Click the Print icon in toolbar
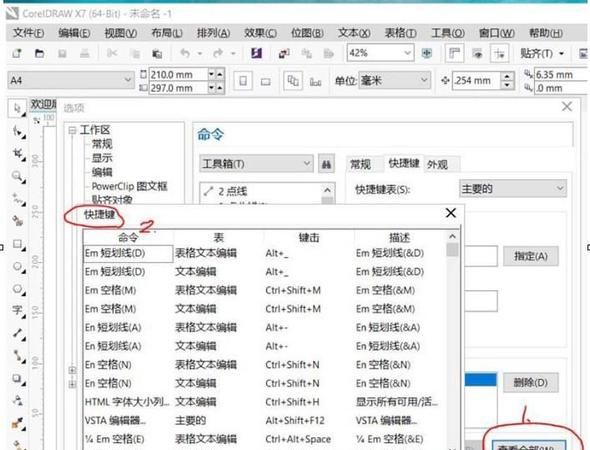 point(85,53)
